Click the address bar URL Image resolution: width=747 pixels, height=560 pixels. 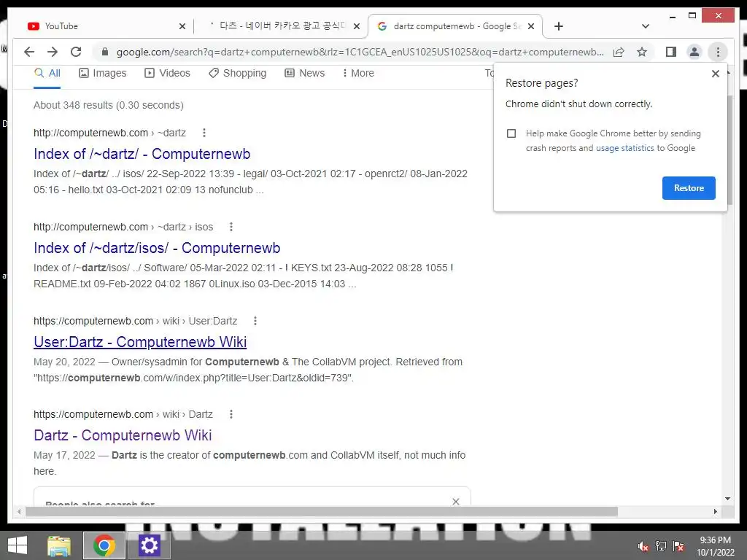click(360, 52)
